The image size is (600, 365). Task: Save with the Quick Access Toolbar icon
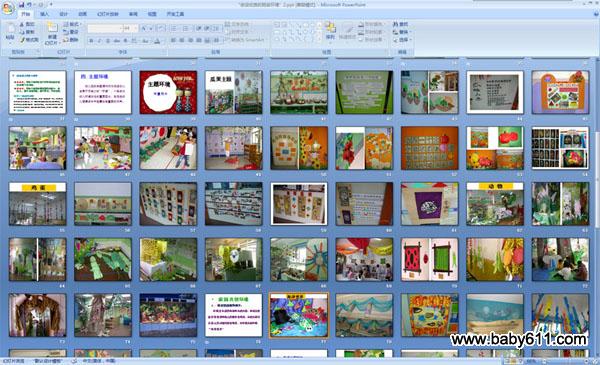21,5
